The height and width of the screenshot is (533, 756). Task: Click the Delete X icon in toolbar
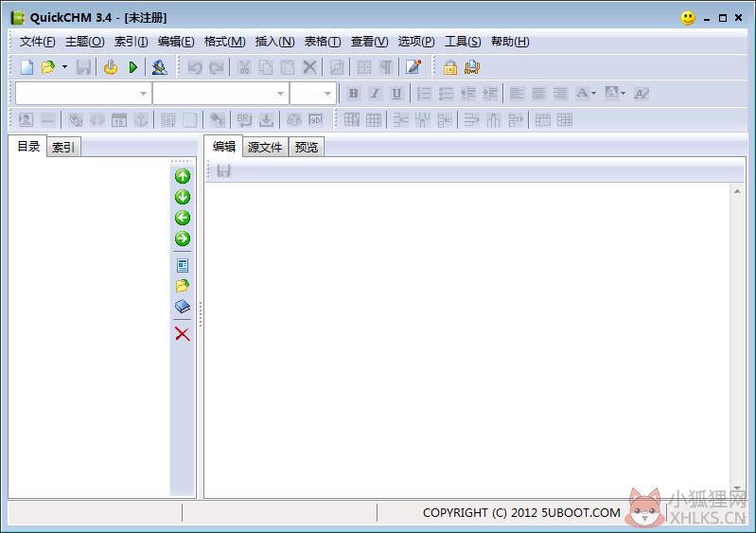tap(309, 67)
